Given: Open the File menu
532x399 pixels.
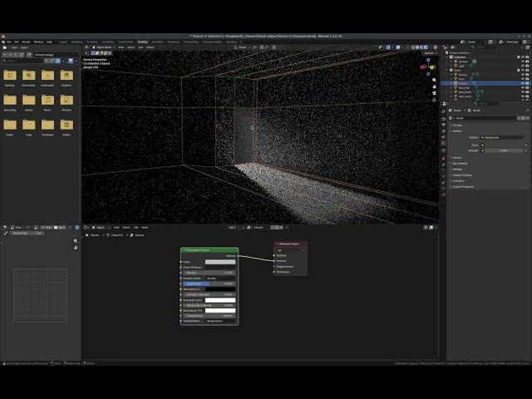Looking at the screenshot, I should pos(9,42).
